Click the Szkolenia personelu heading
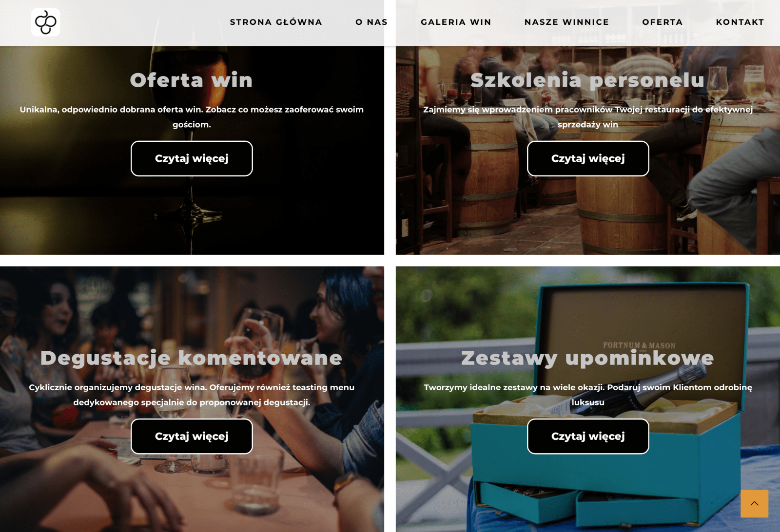Screen dimensions: 780x532 pos(588,80)
